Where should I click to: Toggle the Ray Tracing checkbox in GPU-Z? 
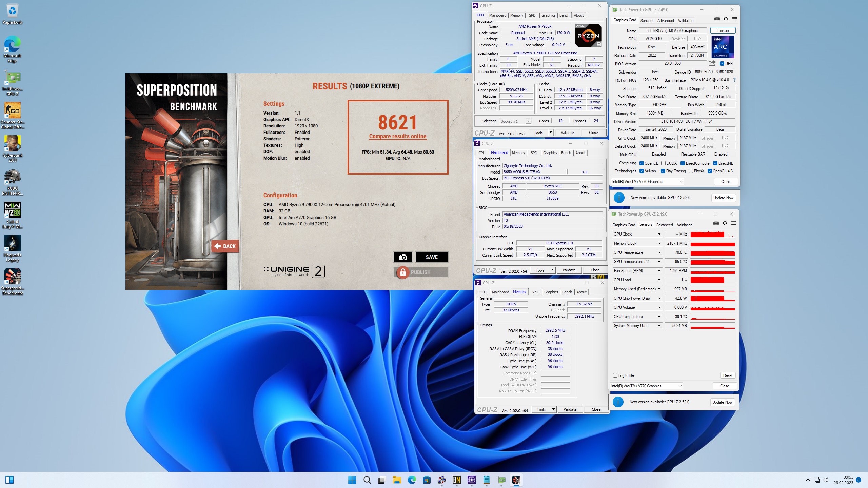pyautogui.click(x=663, y=171)
